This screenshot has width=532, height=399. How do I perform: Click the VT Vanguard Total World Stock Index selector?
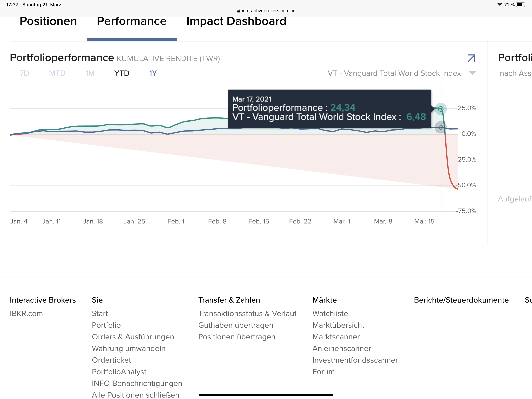click(394, 73)
